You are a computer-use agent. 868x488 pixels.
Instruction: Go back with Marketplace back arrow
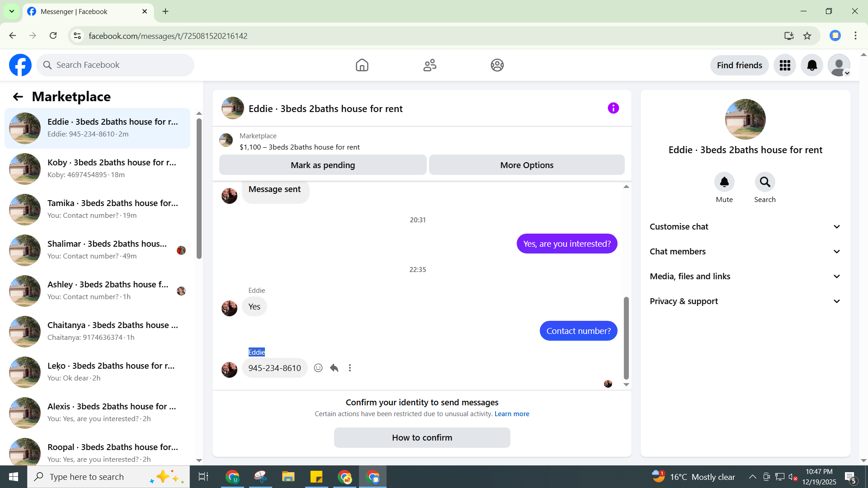(18, 97)
